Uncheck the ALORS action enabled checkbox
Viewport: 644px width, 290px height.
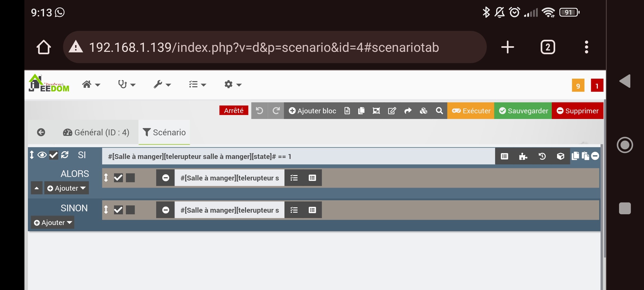[118, 178]
